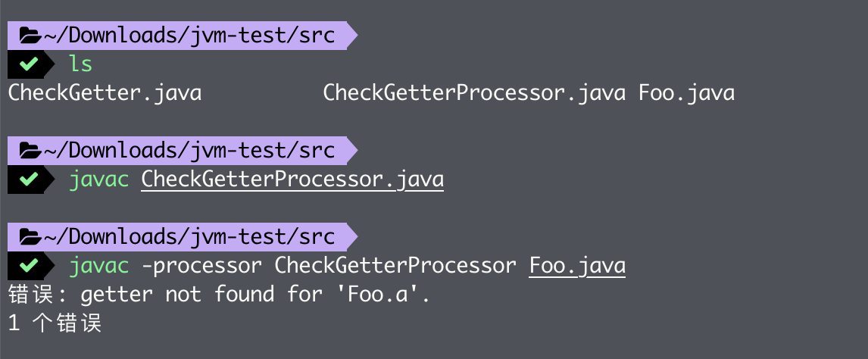Click CheckGetterProcessor.java in the ls listing
Screen dimensions: 868x359
click(474, 93)
